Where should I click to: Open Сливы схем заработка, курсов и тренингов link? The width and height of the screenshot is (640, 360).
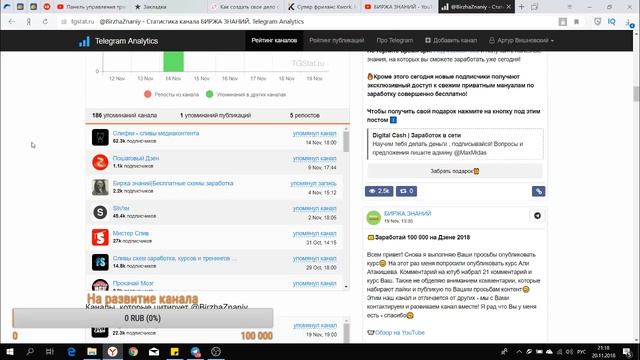174,258
